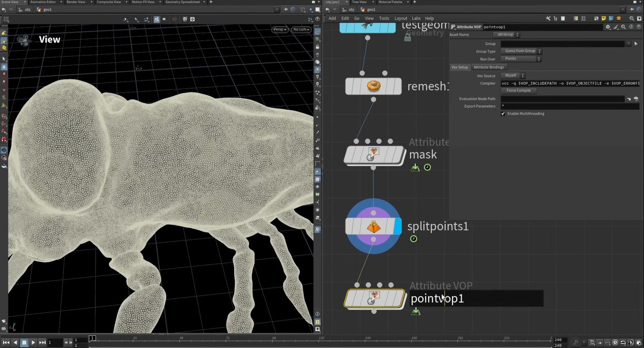The width and height of the screenshot is (644, 348).
Task: Expand the Vex Source dropdown
Action: pyautogui.click(x=513, y=76)
